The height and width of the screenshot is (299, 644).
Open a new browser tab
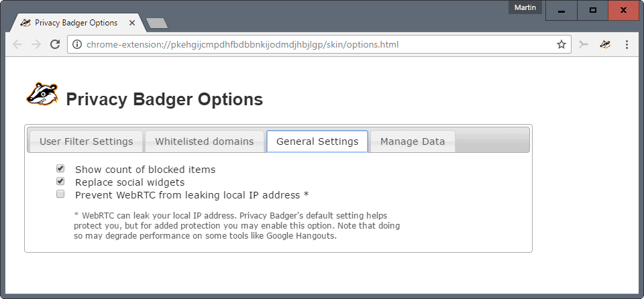tap(156, 23)
